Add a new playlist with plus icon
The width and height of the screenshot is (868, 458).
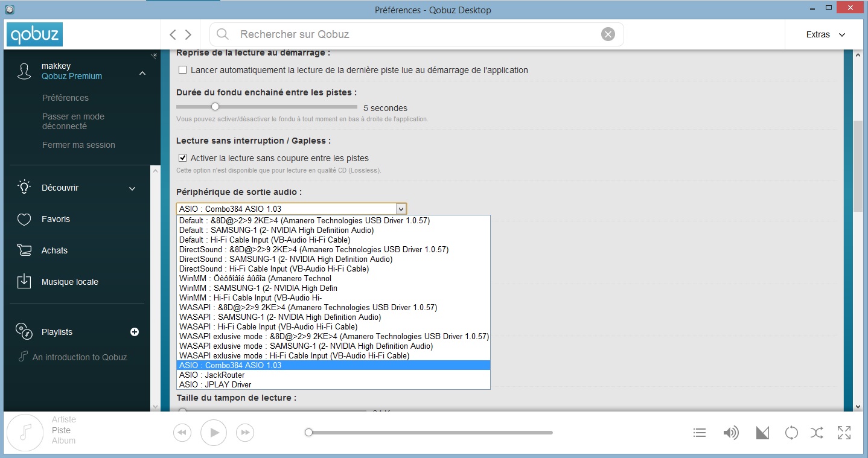(x=135, y=332)
